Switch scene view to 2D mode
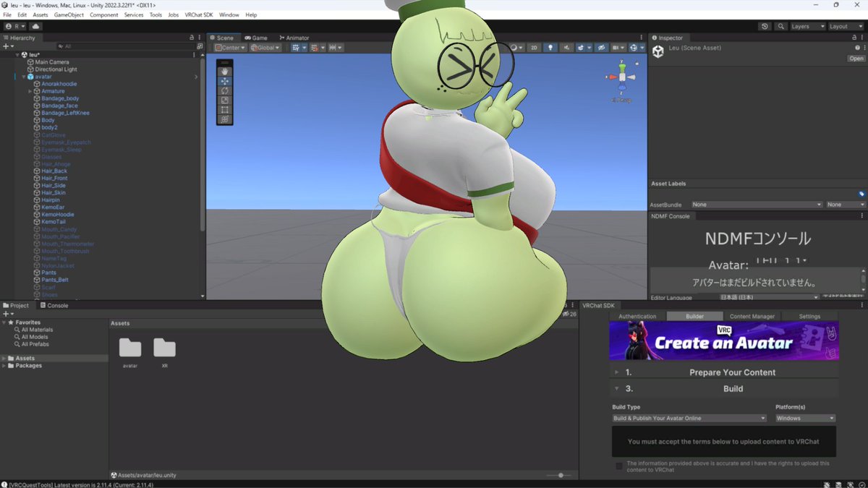868x488 pixels. coord(535,48)
